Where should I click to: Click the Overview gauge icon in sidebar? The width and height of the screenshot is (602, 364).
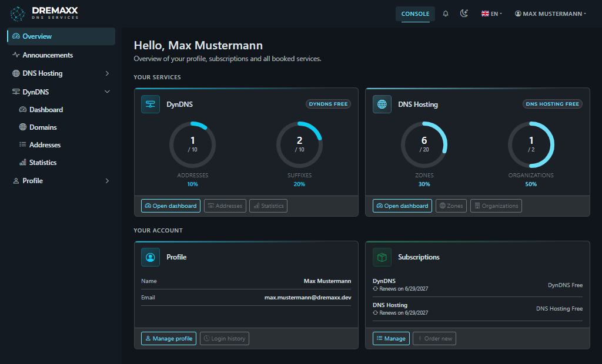point(16,36)
